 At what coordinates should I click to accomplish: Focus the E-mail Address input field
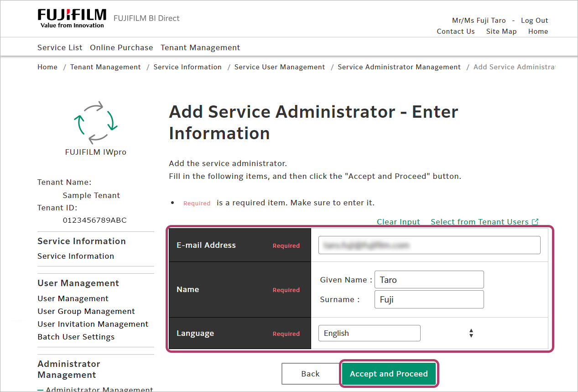(x=429, y=245)
